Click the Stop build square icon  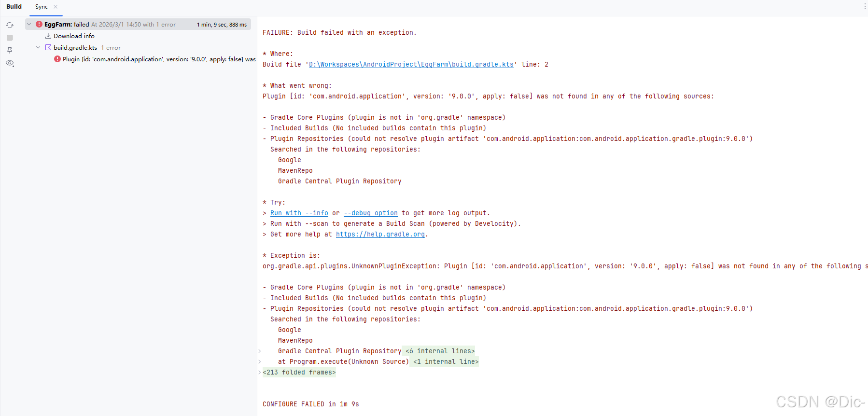click(x=10, y=38)
